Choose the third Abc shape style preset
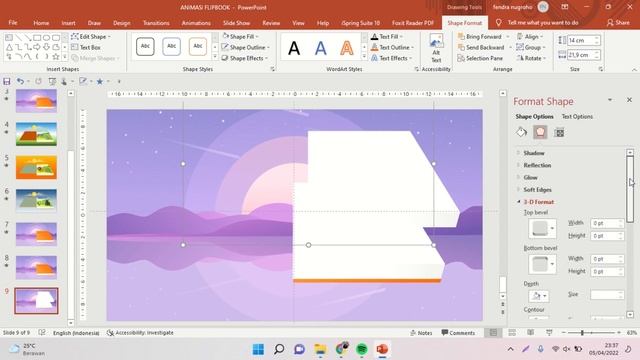Image resolution: width=640 pixels, height=360 pixels. pyautogui.click(x=198, y=47)
